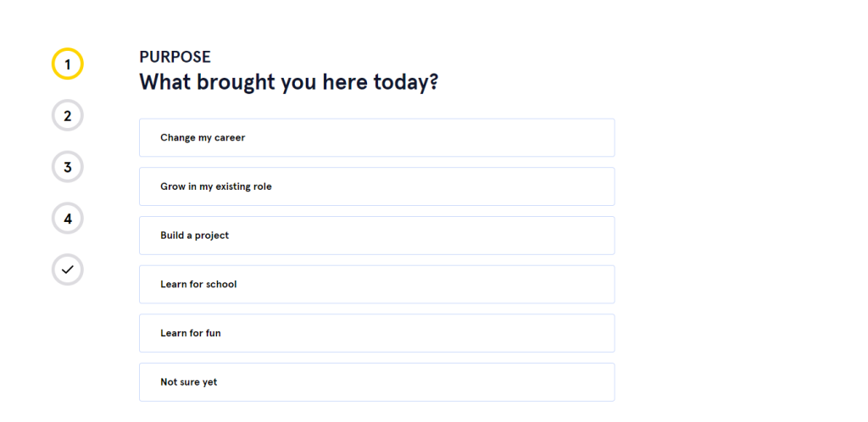Screen dimensions: 868x422
Task: Select 'Grow in my existing role'
Action: 377,186
